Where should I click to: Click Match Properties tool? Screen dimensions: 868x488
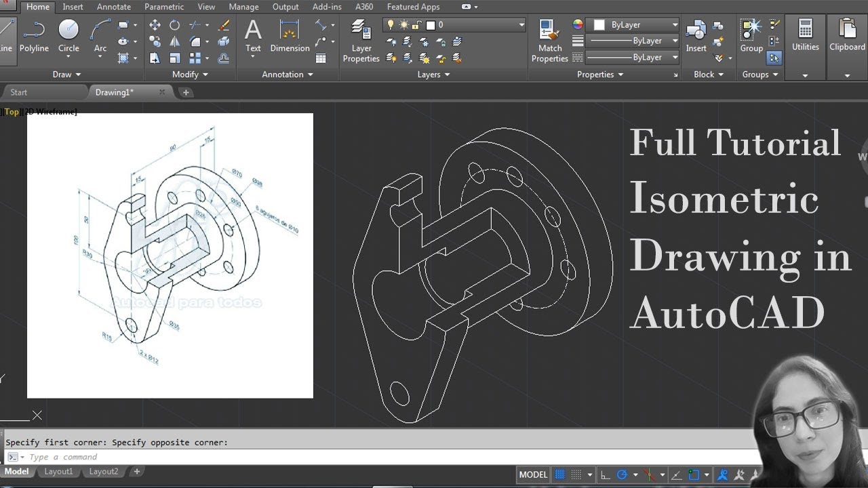(x=549, y=41)
